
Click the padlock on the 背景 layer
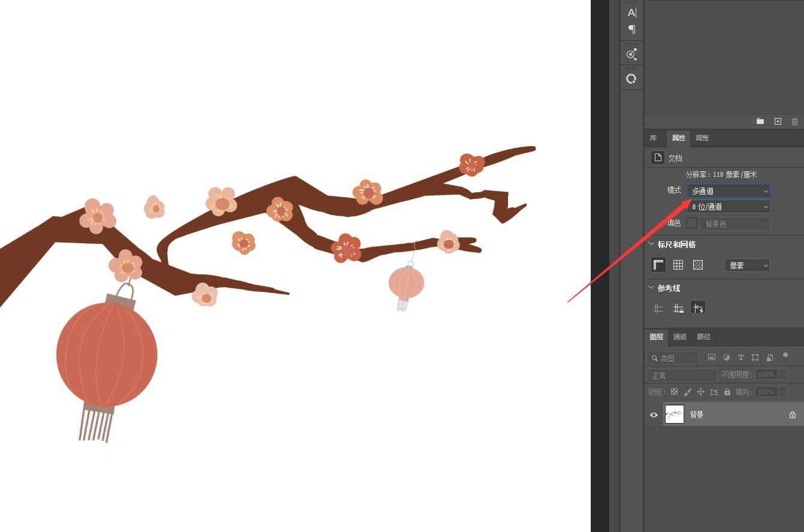pyautogui.click(x=793, y=415)
